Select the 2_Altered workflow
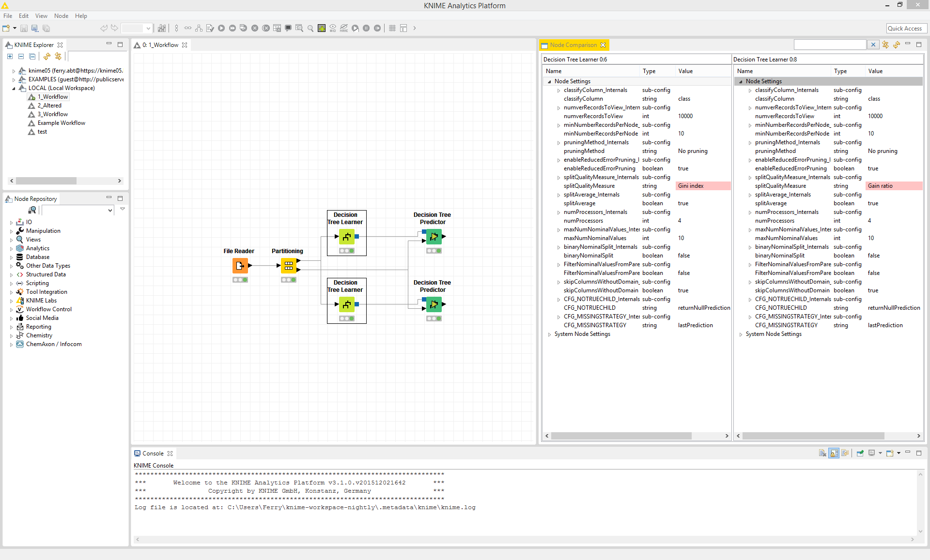 [x=49, y=106]
